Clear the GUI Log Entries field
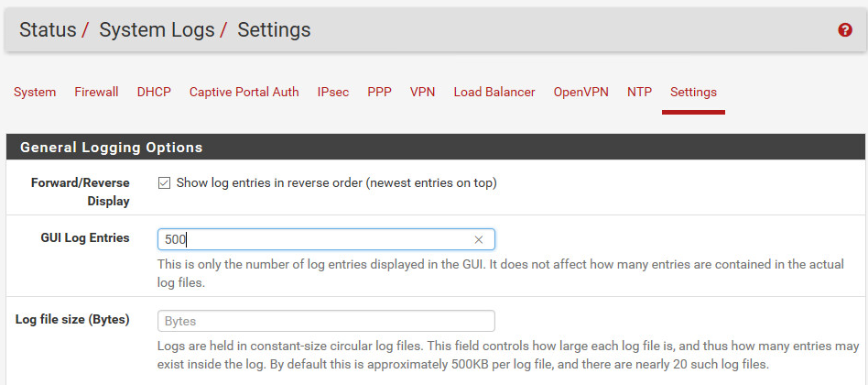The height and width of the screenshot is (385, 868). coord(479,240)
